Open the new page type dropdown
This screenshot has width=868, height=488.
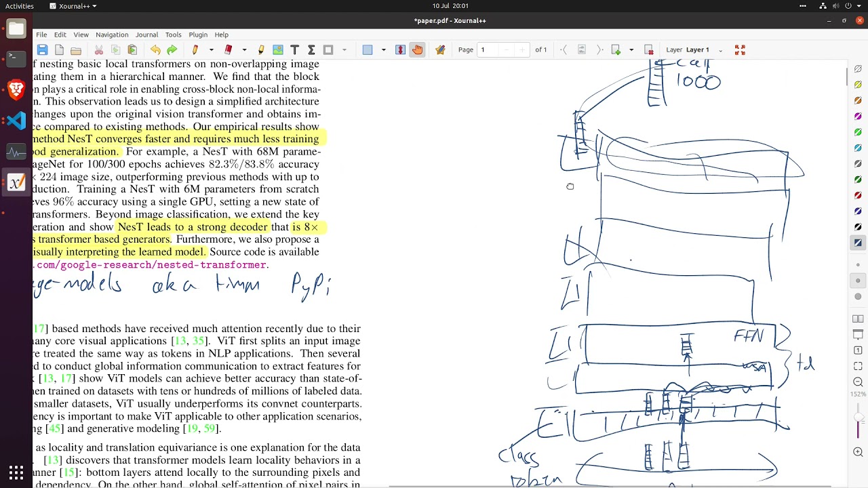pyautogui.click(x=631, y=49)
